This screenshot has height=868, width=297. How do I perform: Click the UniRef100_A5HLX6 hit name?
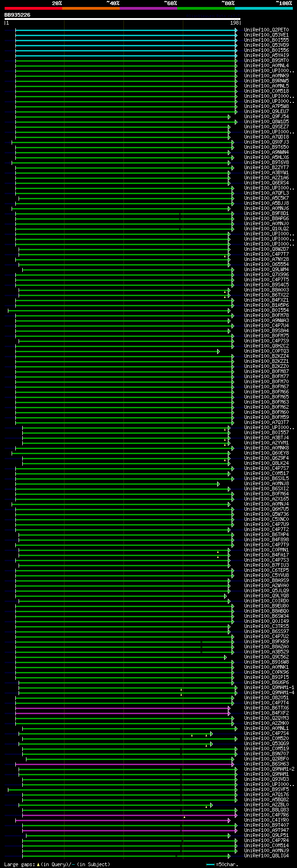pos(266,157)
